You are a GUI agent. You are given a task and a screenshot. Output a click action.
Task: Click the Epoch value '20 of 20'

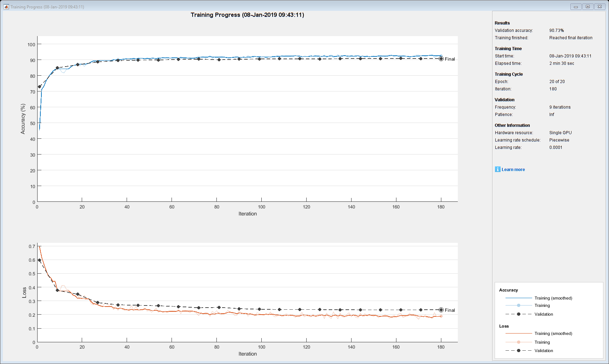point(557,82)
